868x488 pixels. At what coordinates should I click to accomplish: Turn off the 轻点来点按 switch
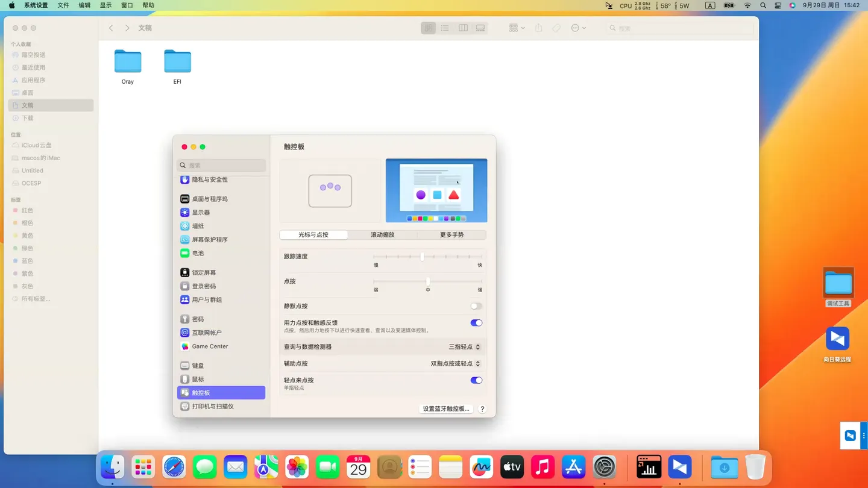(x=476, y=380)
